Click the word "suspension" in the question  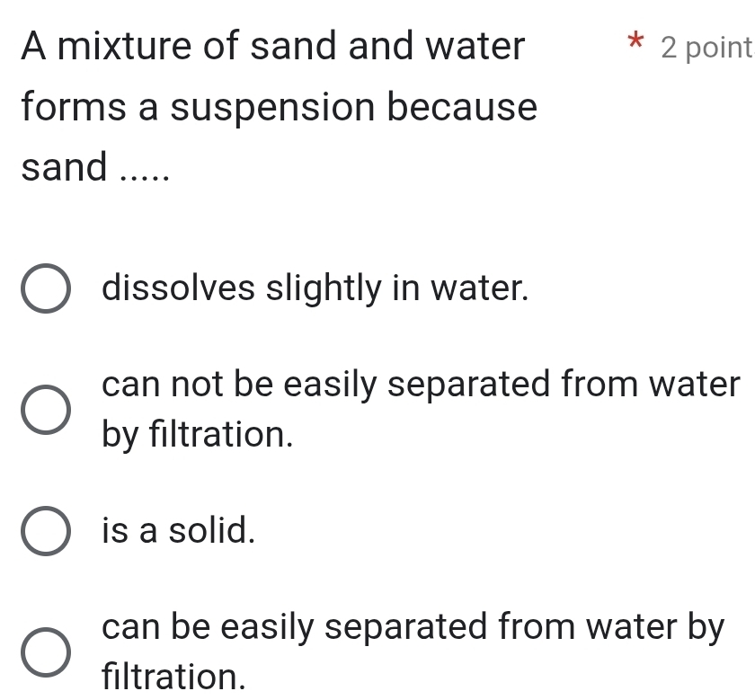(272, 109)
